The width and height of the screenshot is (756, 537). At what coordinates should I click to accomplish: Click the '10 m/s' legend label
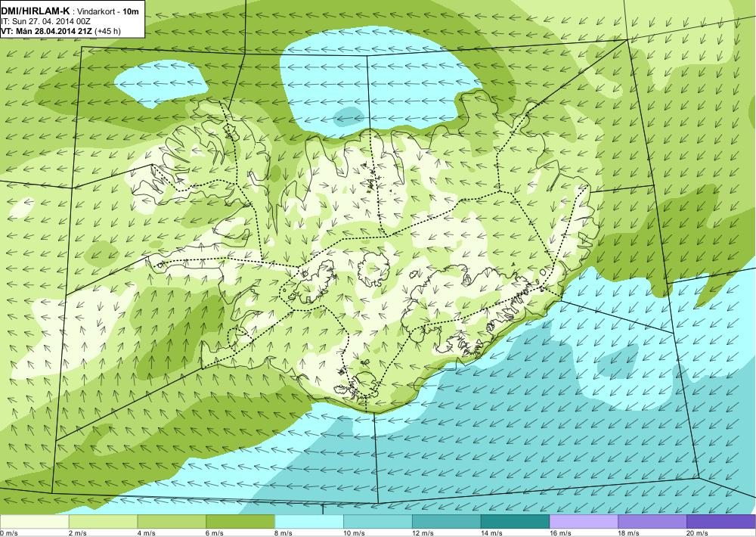(354, 533)
